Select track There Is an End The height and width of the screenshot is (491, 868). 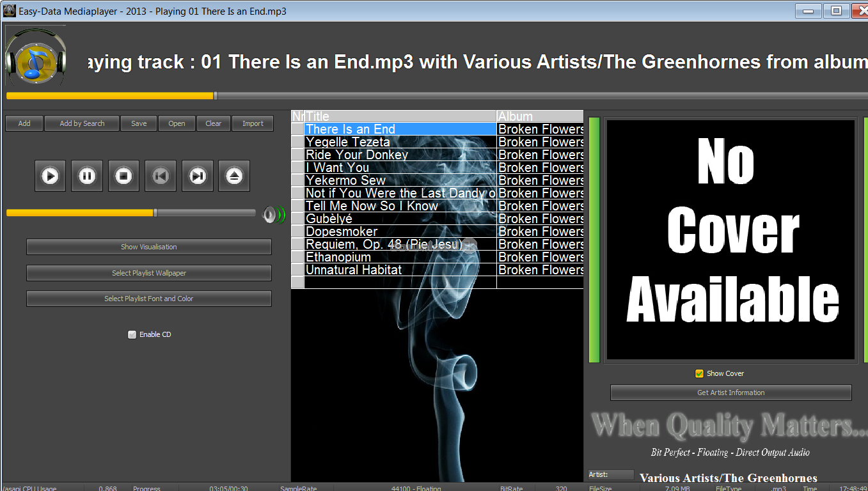[400, 129]
